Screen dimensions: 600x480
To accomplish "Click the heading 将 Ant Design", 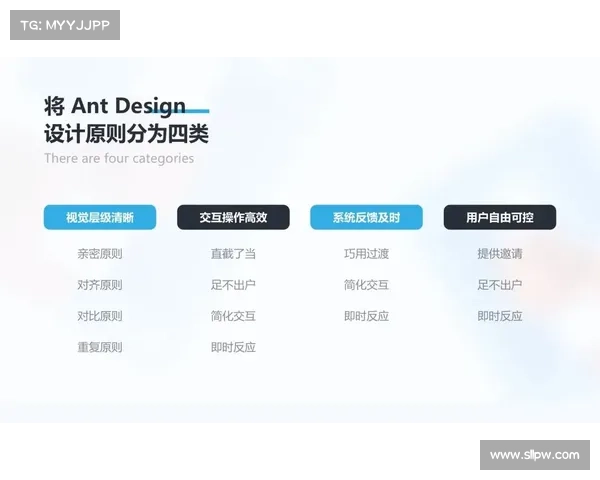I will [115, 106].
